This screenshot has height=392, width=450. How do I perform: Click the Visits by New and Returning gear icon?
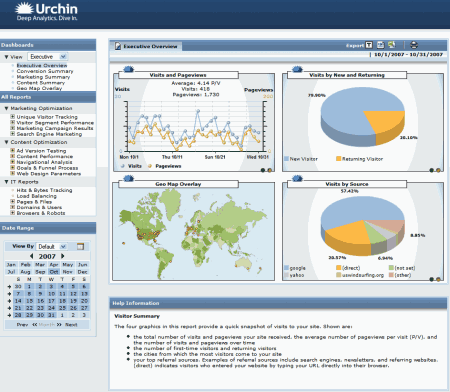point(297,69)
